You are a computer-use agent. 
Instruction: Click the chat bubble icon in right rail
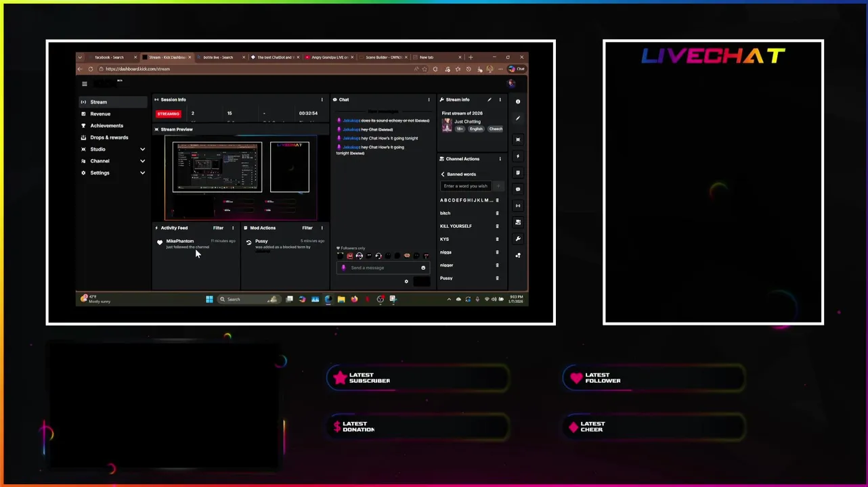pyautogui.click(x=518, y=189)
